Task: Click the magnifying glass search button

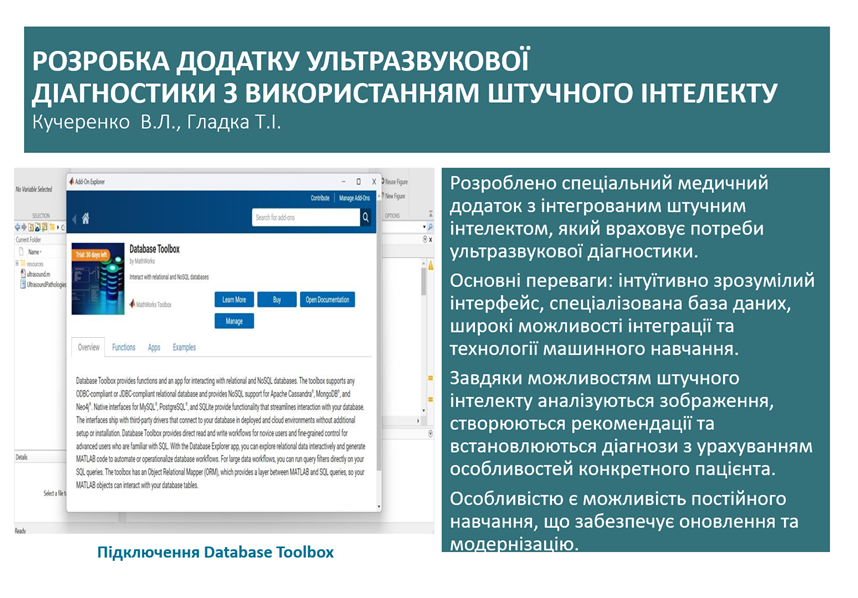Action: 365,217
